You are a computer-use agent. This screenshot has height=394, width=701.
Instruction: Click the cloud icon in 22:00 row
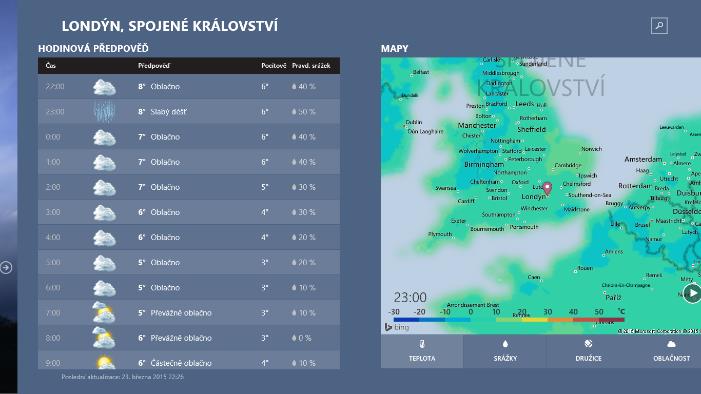coord(104,87)
